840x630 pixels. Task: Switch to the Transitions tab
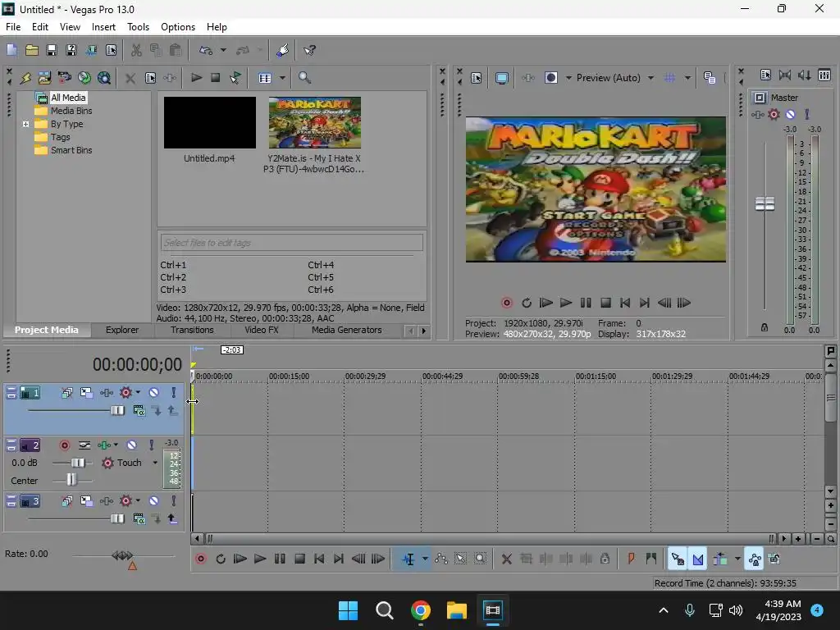[x=192, y=330]
